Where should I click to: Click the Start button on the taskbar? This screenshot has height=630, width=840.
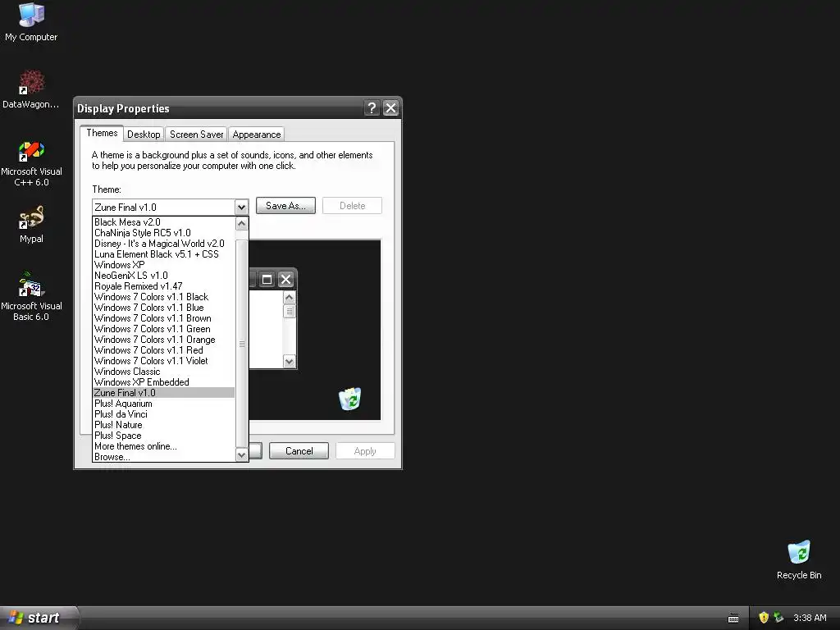click(39, 618)
